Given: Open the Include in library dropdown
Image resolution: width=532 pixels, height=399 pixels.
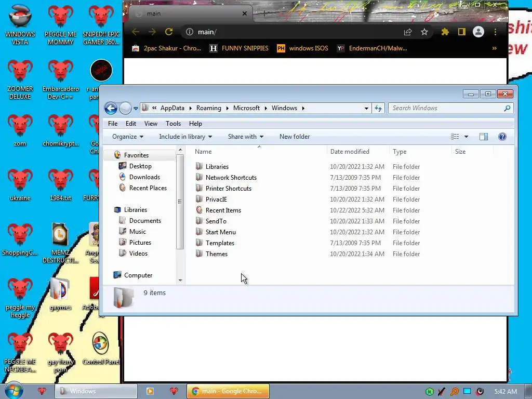Looking at the screenshot, I should (185, 137).
